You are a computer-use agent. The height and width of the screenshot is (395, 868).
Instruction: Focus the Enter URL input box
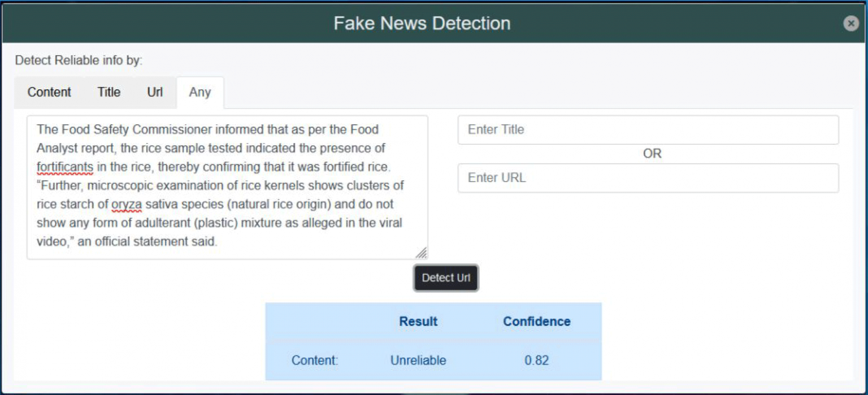(x=648, y=177)
